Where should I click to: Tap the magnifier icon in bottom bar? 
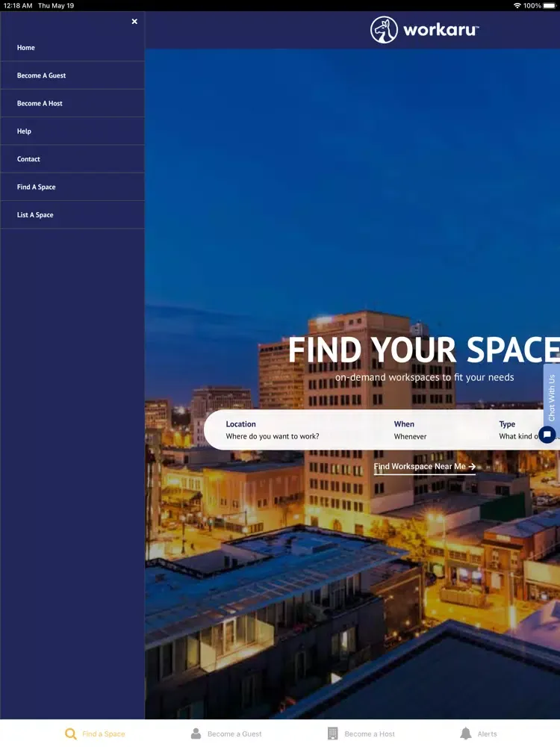tap(70, 734)
